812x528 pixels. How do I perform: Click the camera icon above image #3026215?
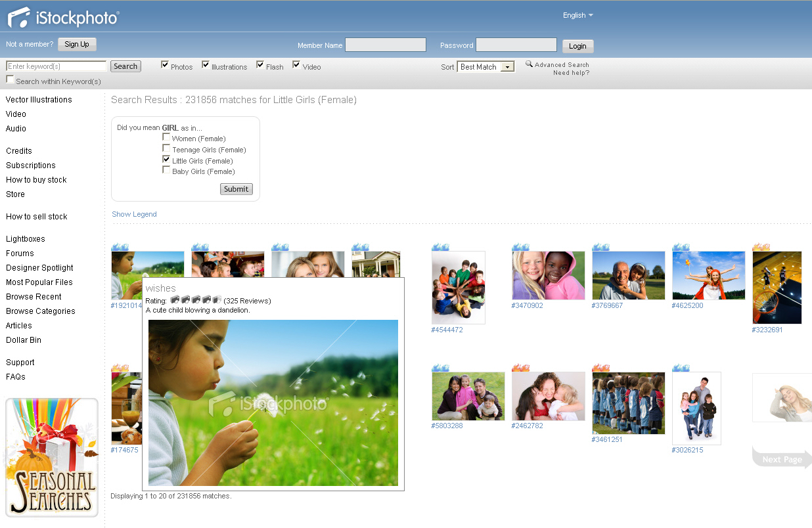click(681, 368)
